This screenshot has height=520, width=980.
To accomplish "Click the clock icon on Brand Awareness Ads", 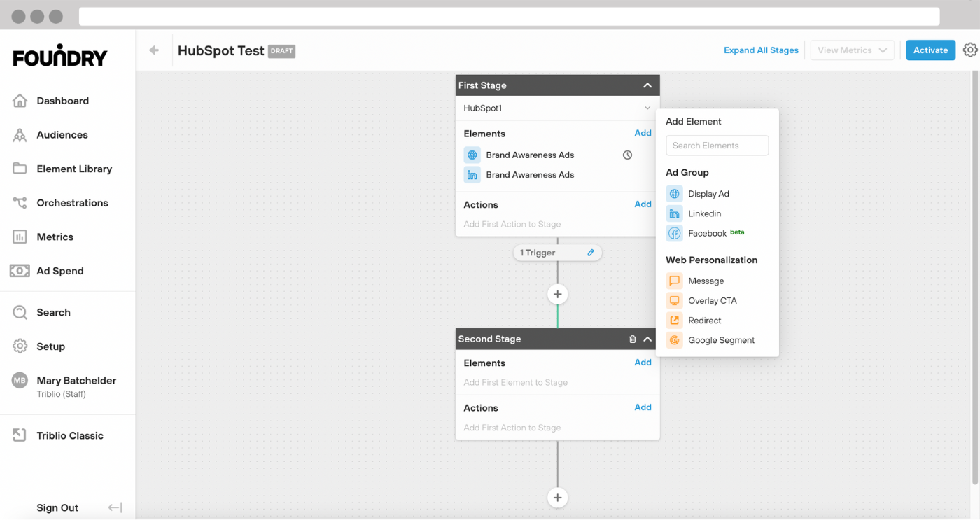I will [x=627, y=155].
